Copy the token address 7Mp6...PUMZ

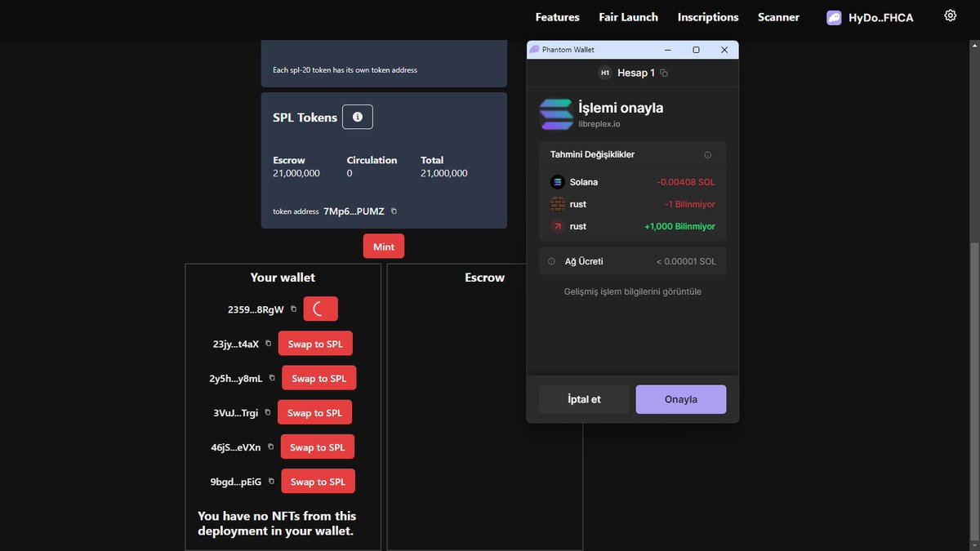[x=394, y=211]
